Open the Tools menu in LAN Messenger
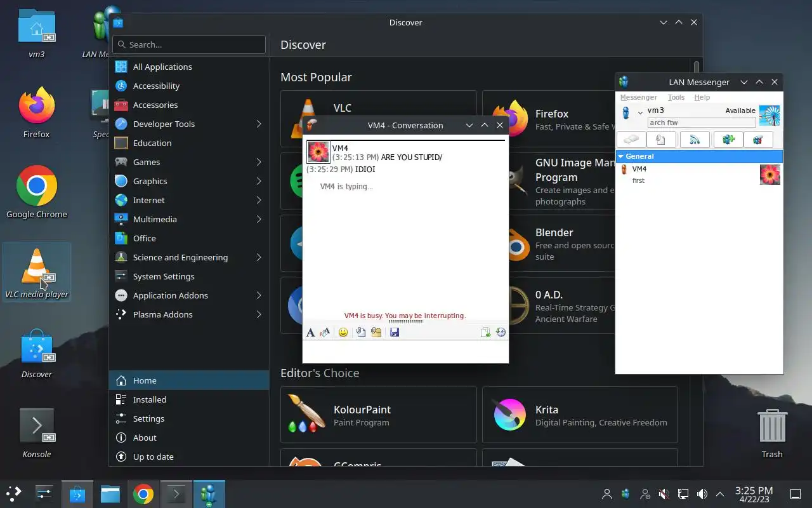The image size is (812, 508). 676,97
